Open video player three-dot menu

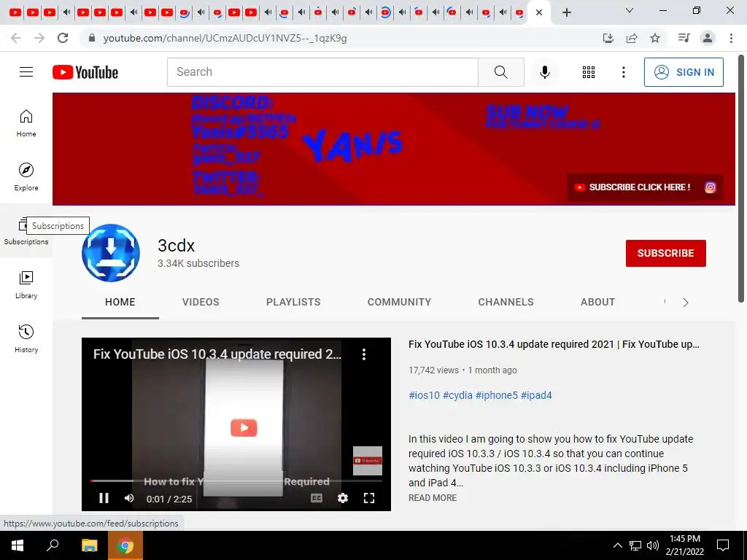point(363,354)
